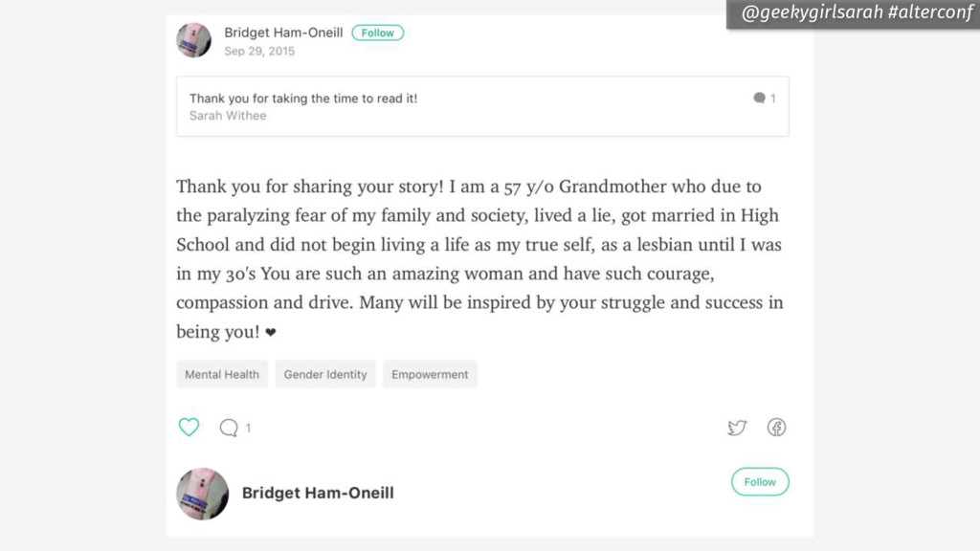Like the response with the heart icon

[x=189, y=428]
